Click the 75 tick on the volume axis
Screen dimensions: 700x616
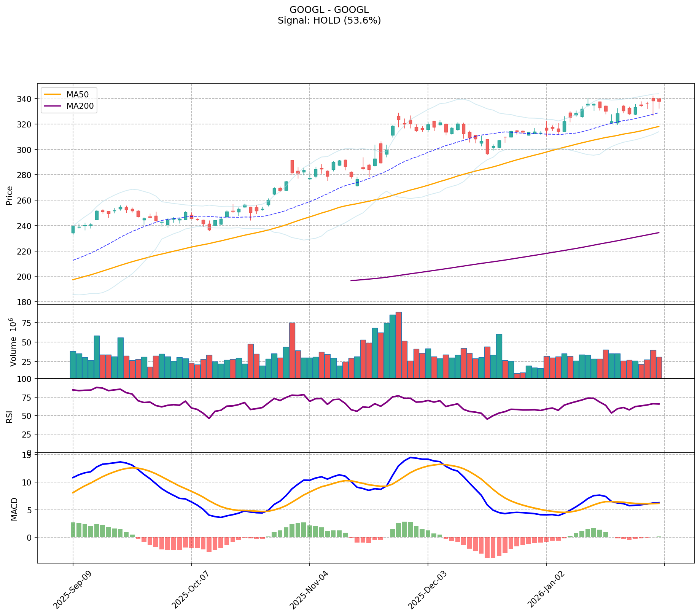(30, 323)
